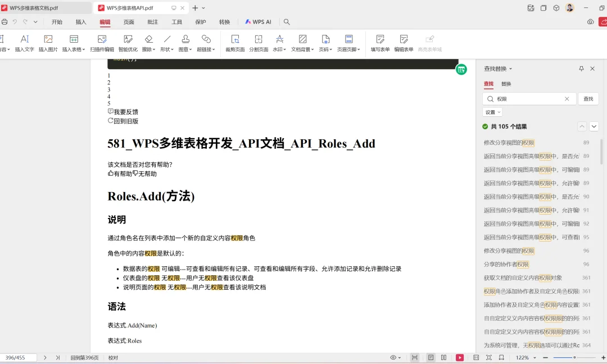Click the 校对 proofread button

(x=113, y=358)
